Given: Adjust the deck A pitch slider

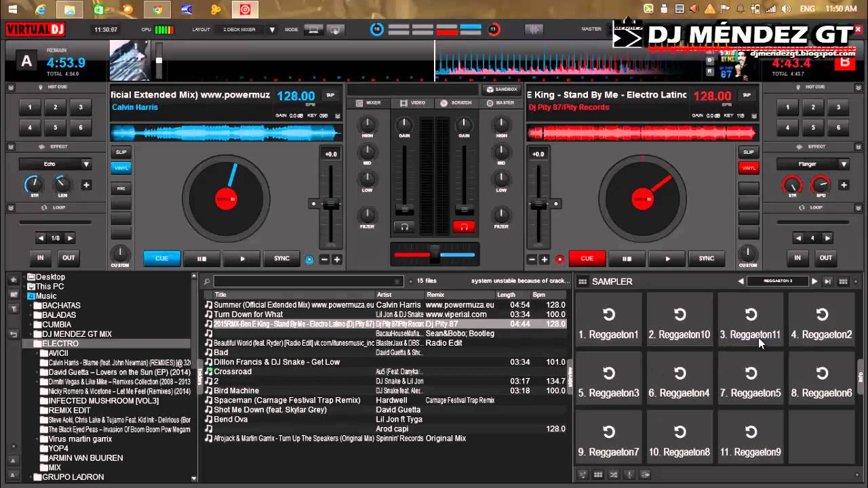Looking at the screenshot, I should (x=330, y=203).
